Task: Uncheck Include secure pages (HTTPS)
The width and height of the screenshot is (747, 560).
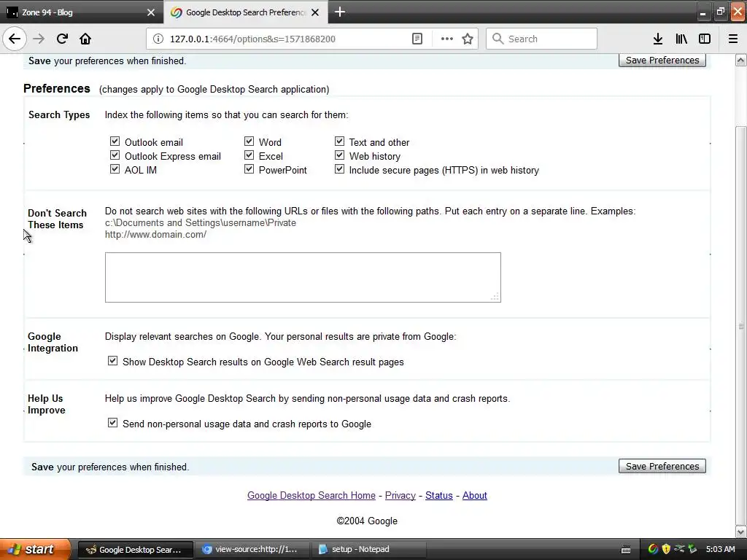Action: point(339,168)
